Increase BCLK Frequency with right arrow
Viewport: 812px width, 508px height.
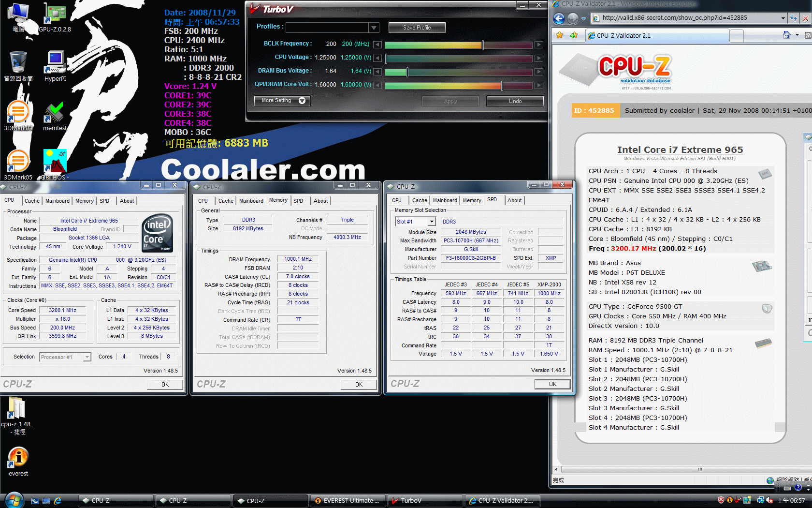point(538,45)
